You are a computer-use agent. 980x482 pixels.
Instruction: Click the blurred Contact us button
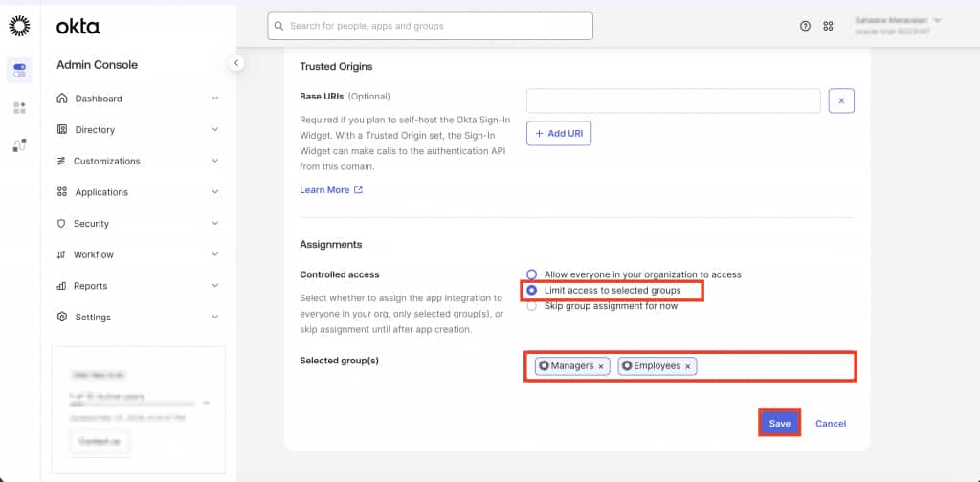click(100, 442)
